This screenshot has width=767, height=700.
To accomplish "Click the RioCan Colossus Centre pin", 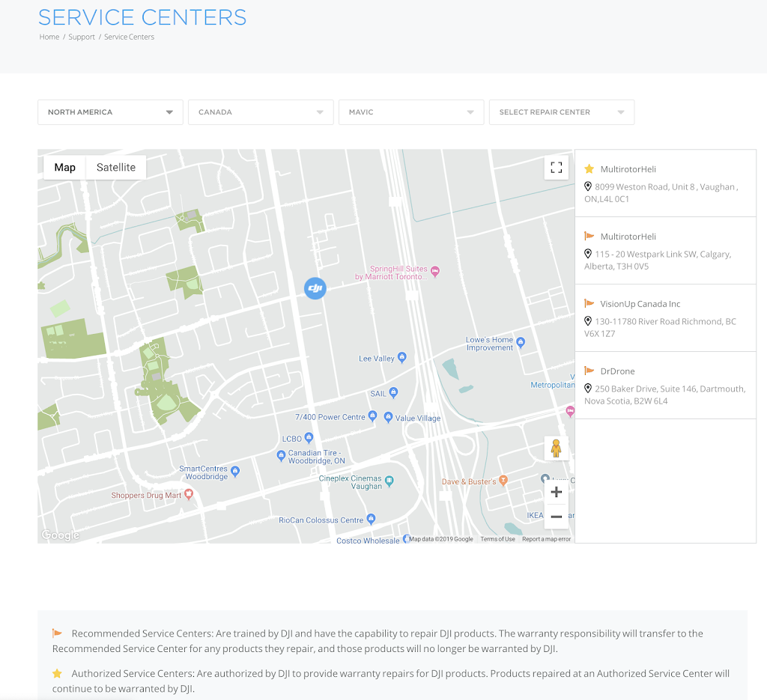I will pos(371,519).
